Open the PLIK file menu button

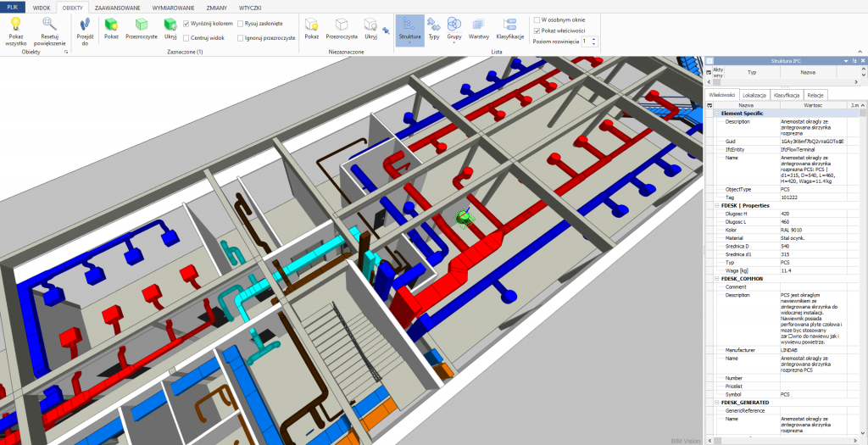pos(13,6)
